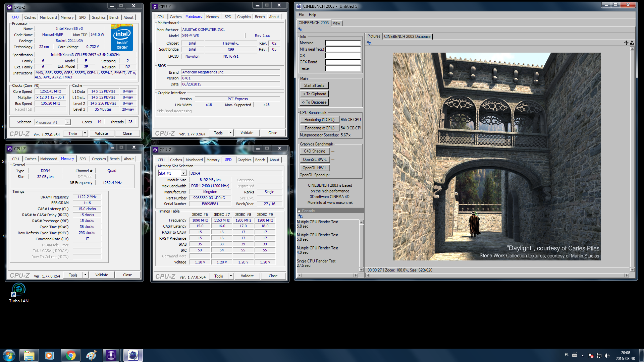Focus the Machine input field

[343, 43]
